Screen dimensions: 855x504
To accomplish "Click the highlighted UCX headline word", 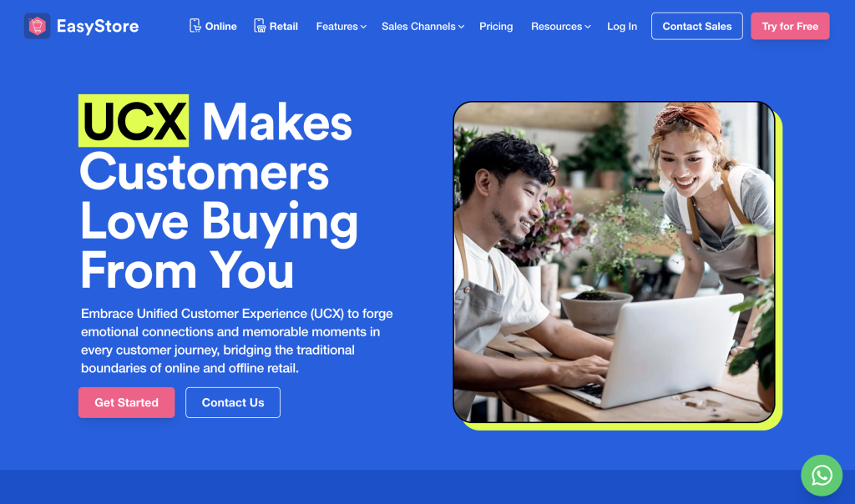I will click(134, 121).
